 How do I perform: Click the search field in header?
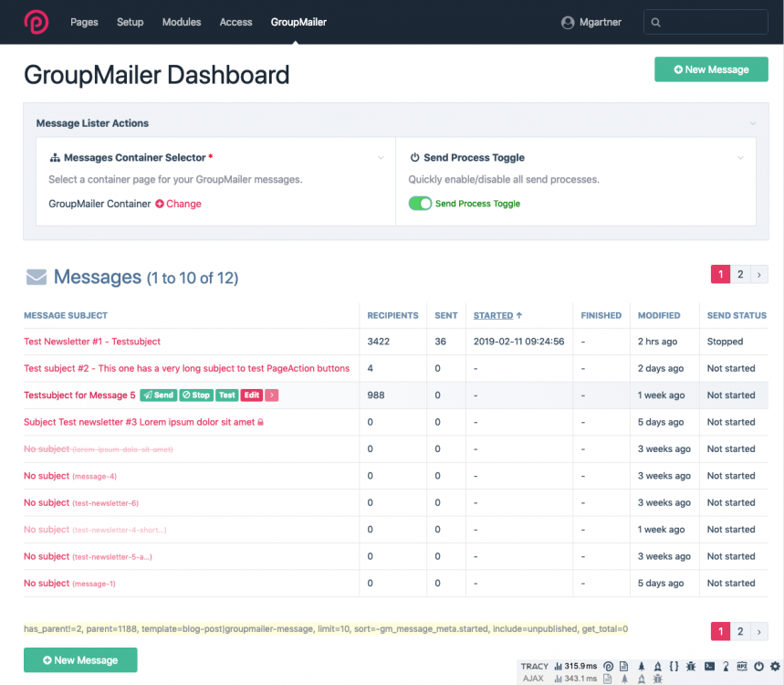tap(706, 22)
